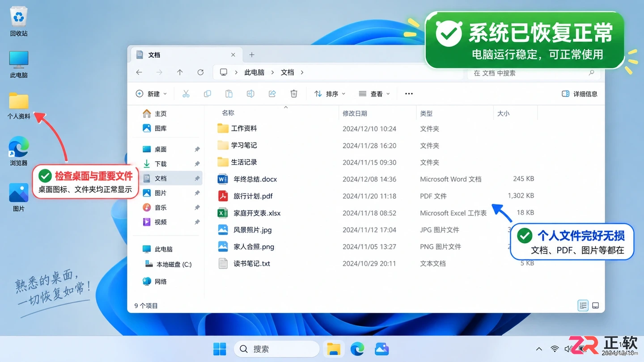644x362 pixels.
Task: Refresh the 文档 folder view
Action: (200, 72)
